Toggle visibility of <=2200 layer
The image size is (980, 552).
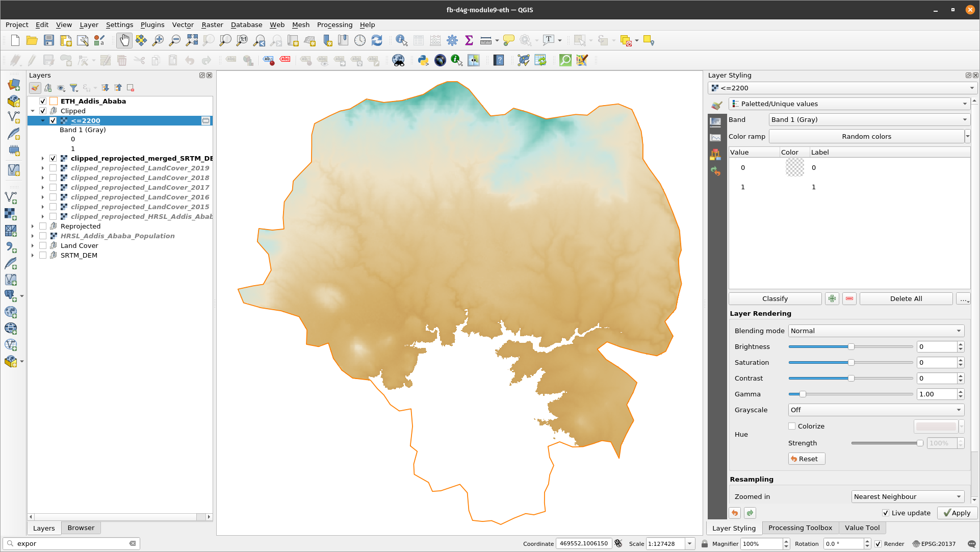click(x=53, y=120)
